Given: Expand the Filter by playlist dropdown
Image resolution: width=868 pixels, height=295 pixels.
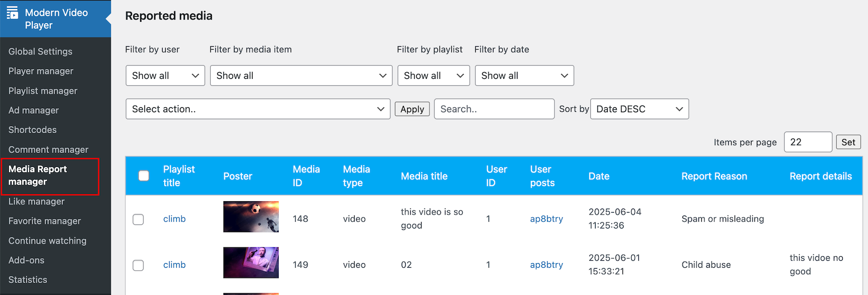Looking at the screenshot, I should (434, 75).
